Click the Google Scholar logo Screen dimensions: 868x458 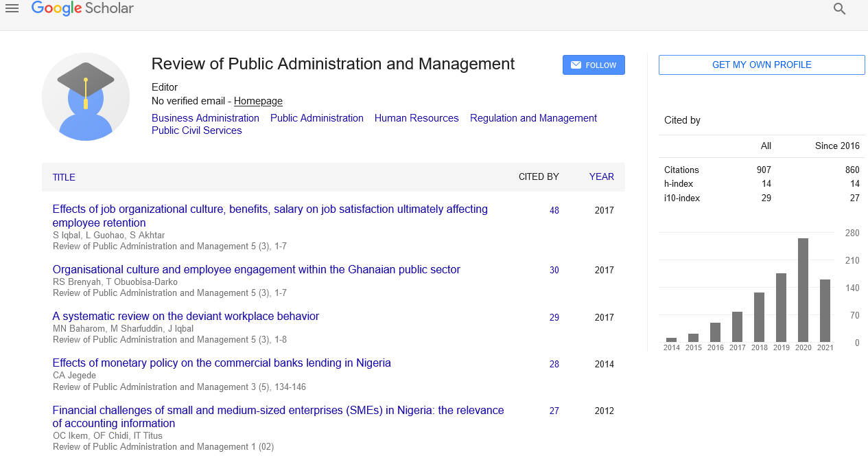tap(82, 9)
